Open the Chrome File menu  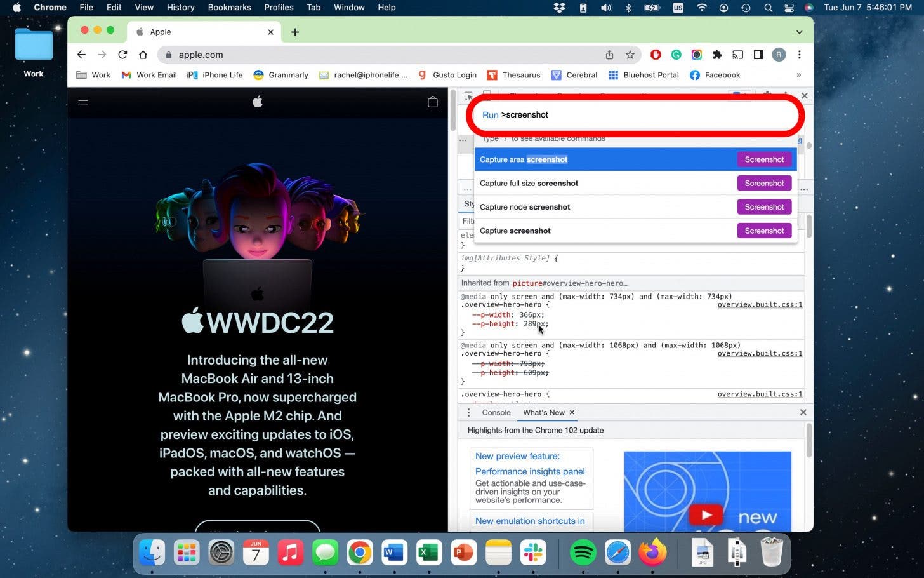point(86,8)
